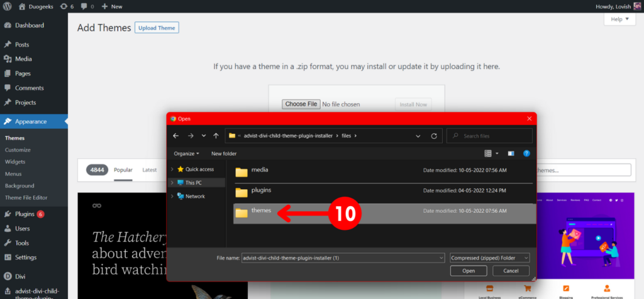Click the search themes field
The width and height of the screenshot is (644, 299).
(x=583, y=170)
